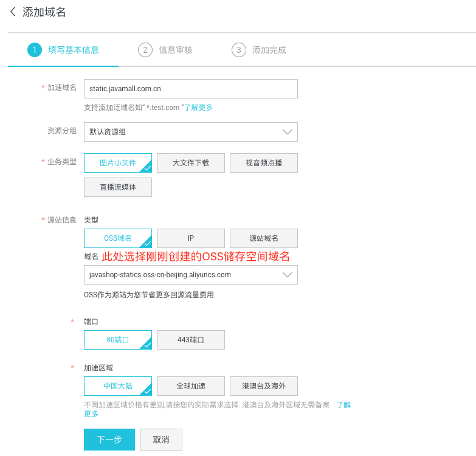Image resolution: width=476 pixels, height=456 pixels.
Task: Open the 资源分组 默认资源组 dropdown
Action: [191, 132]
